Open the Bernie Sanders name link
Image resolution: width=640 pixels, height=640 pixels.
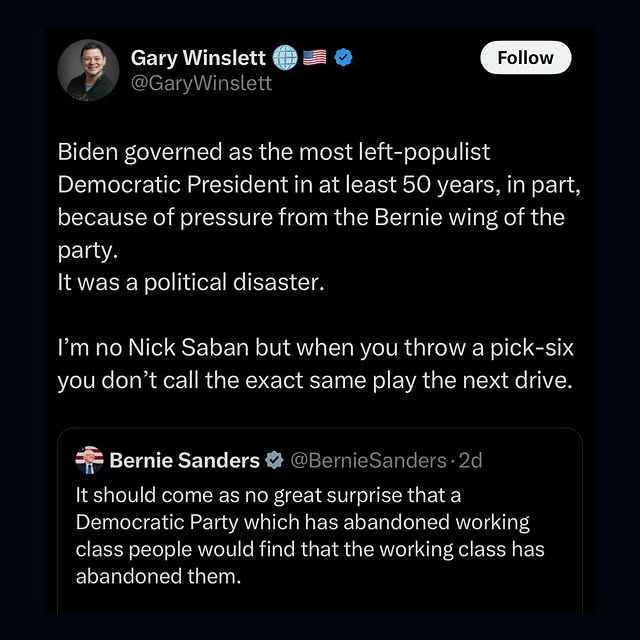coord(184,460)
